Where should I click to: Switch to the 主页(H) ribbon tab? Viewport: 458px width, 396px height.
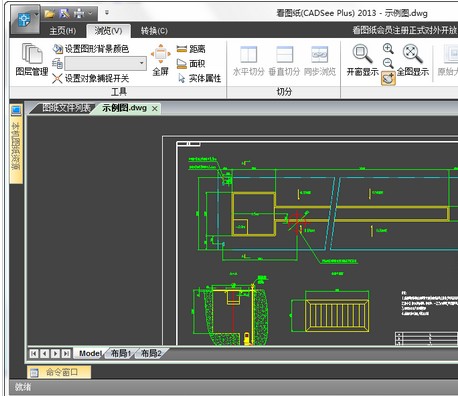[x=63, y=31]
